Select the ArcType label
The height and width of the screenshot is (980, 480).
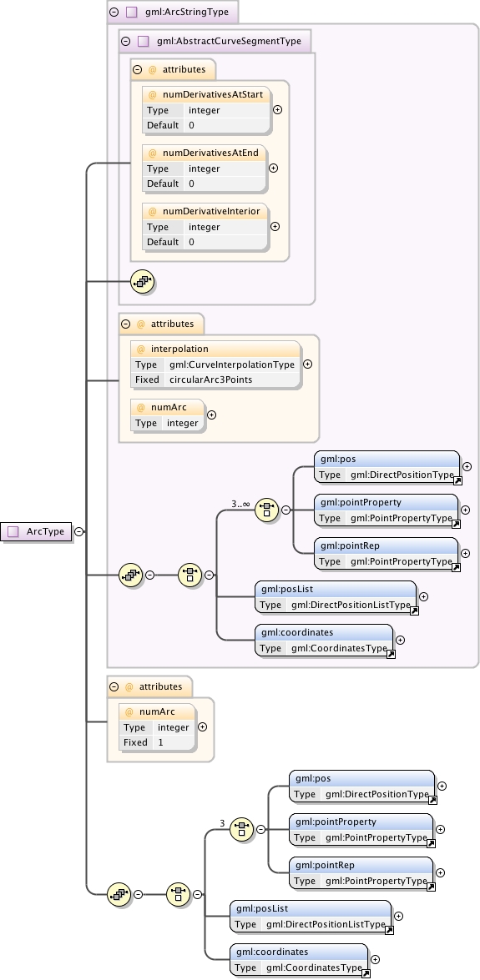point(45,532)
